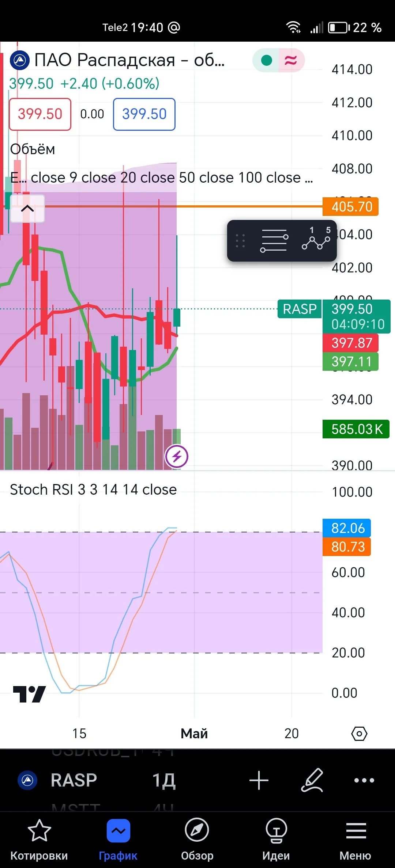This screenshot has height=868, width=395.
Task: Tap the red sell price 399.50 button
Action: coord(40,114)
